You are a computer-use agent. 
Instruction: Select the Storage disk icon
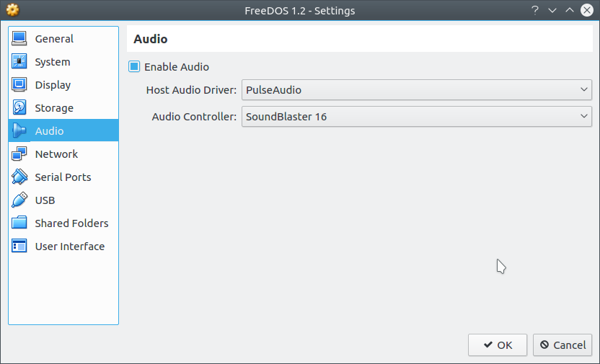[19, 107]
